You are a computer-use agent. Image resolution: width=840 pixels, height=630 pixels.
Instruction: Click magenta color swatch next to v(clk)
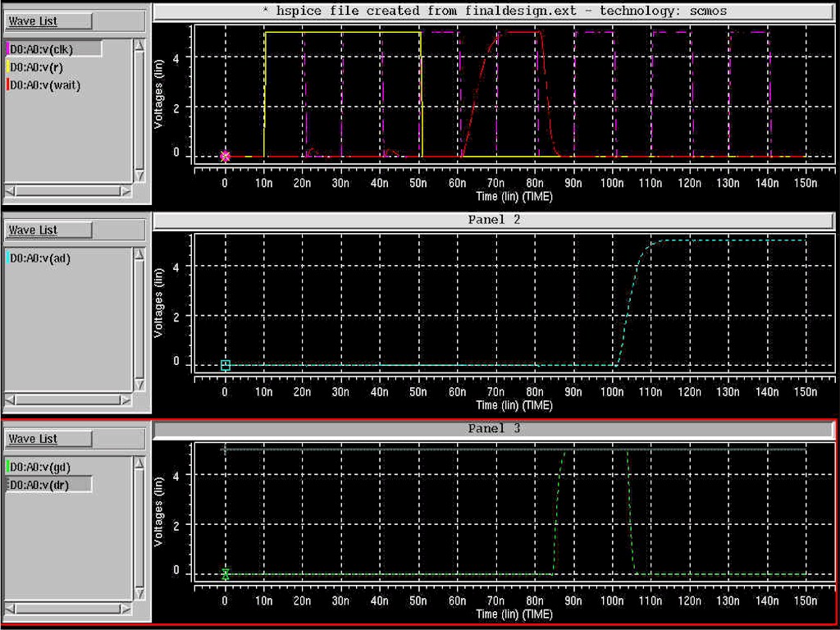[7, 49]
